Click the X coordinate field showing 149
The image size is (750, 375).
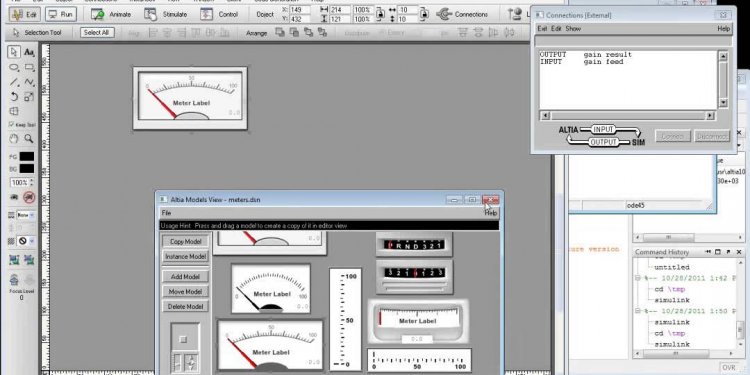pyautogui.click(x=299, y=10)
